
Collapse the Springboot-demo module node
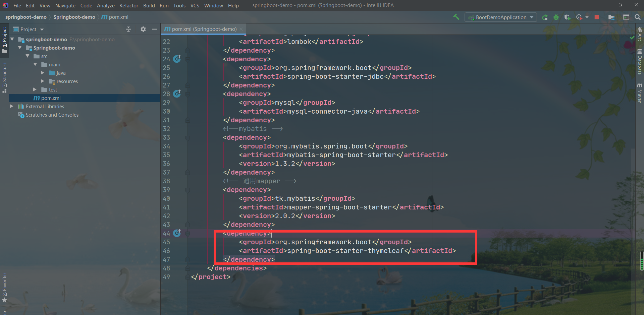20,48
